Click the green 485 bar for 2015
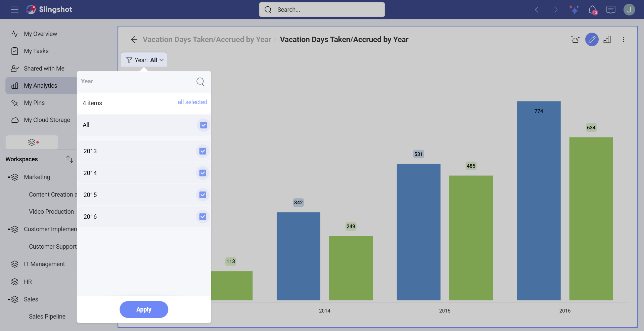The height and width of the screenshot is (331, 644). pyautogui.click(x=471, y=238)
